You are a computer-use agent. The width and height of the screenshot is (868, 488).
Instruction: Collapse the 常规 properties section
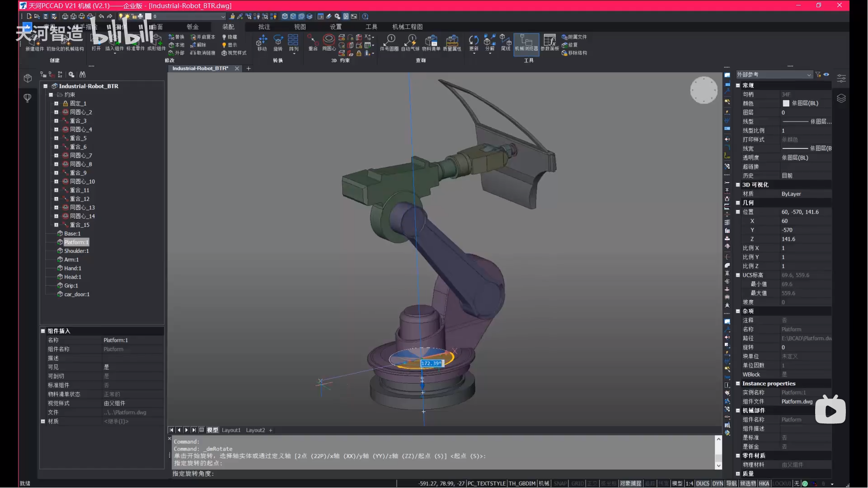click(x=738, y=85)
